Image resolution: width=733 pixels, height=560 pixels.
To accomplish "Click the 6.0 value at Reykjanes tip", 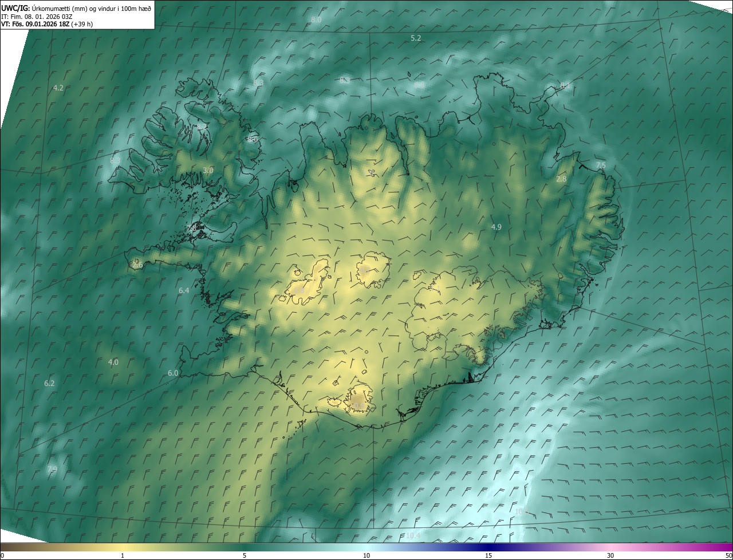I will point(173,373).
